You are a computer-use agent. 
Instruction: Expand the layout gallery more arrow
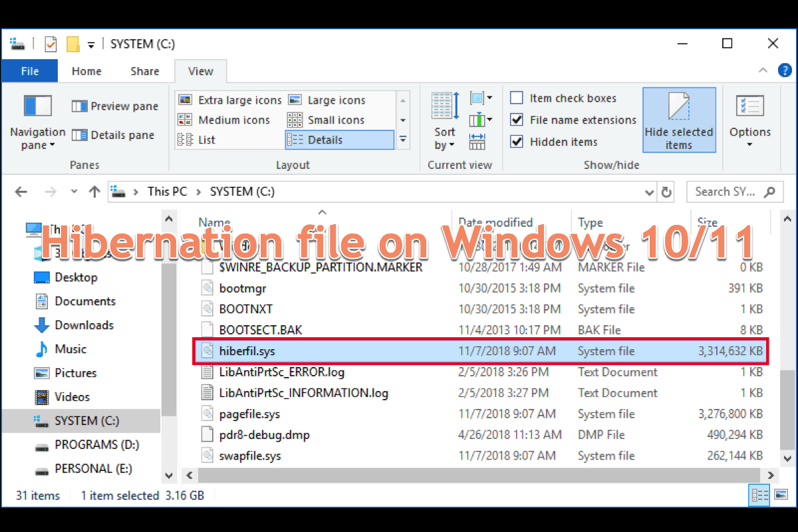click(403, 140)
